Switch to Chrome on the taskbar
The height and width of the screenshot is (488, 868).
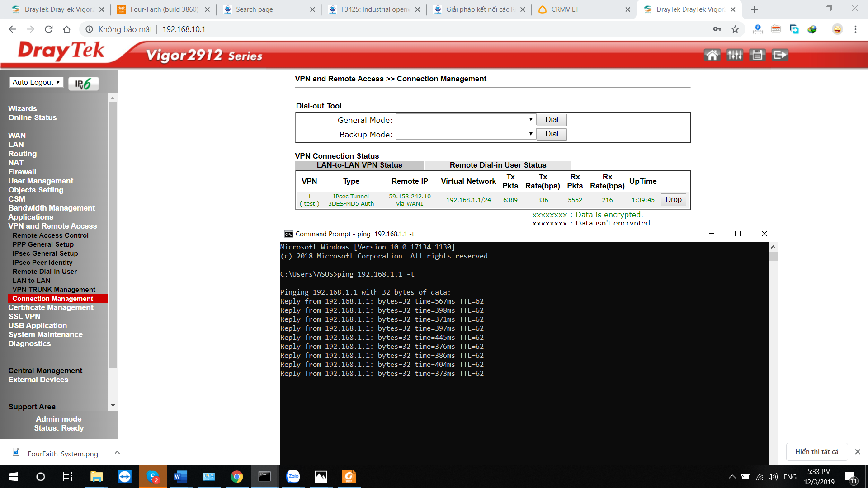tap(236, 477)
